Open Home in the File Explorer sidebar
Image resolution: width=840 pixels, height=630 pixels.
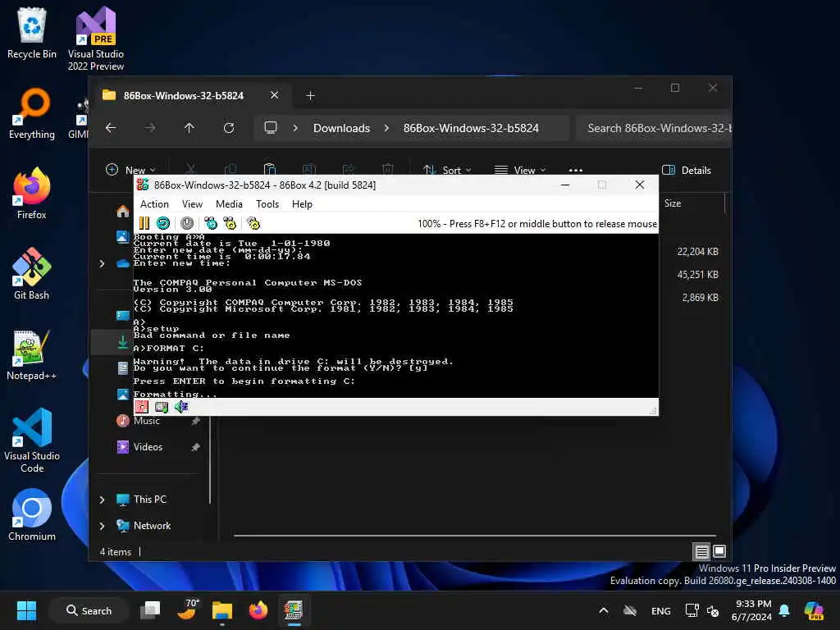coord(123,212)
